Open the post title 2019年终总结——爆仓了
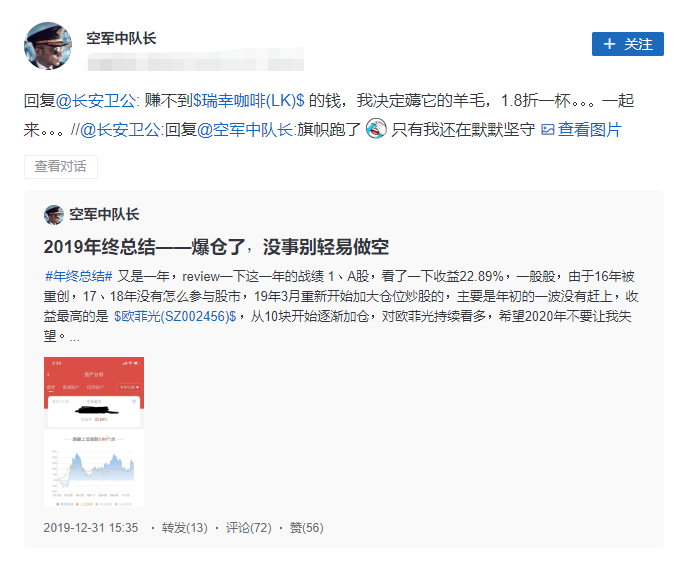 (x=216, y=247)
